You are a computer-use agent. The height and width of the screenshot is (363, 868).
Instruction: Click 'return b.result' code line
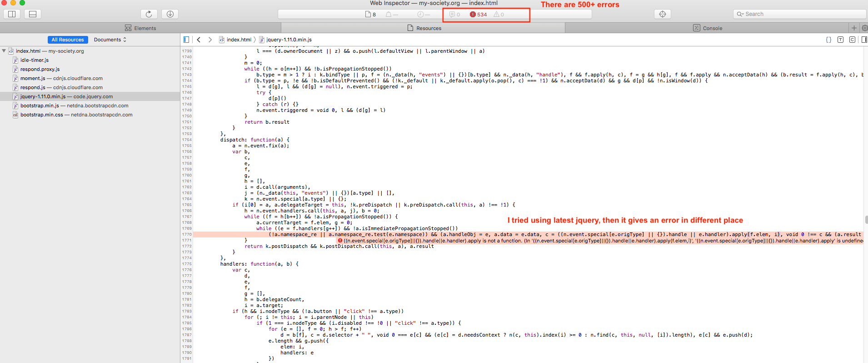point(267,122)
